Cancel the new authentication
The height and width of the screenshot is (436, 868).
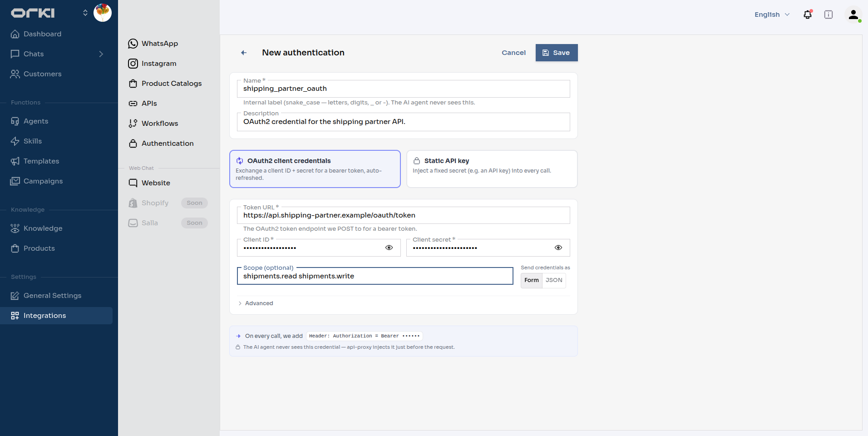(x=513, y=53)
